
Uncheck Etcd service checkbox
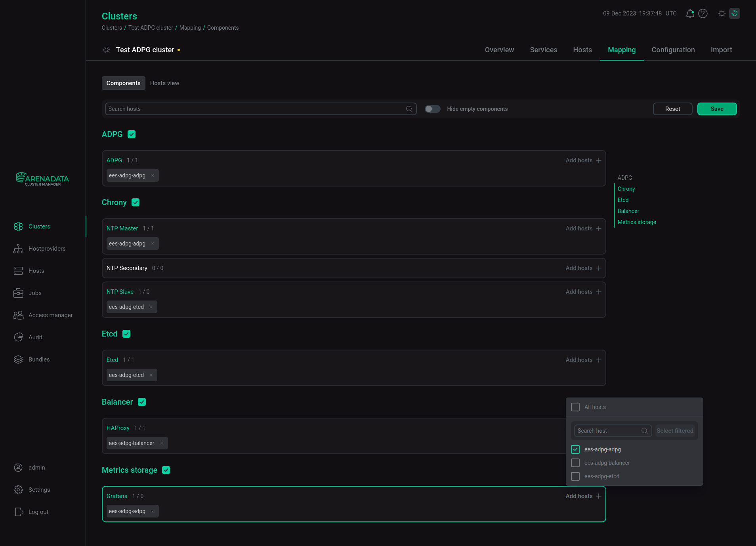point(126,334)
